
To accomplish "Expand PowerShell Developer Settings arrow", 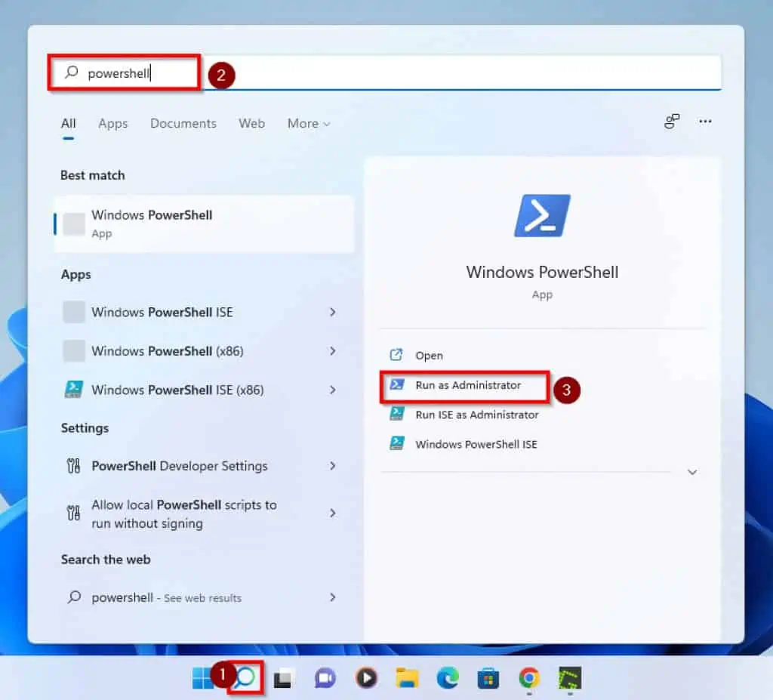I will tap(332, 466).
